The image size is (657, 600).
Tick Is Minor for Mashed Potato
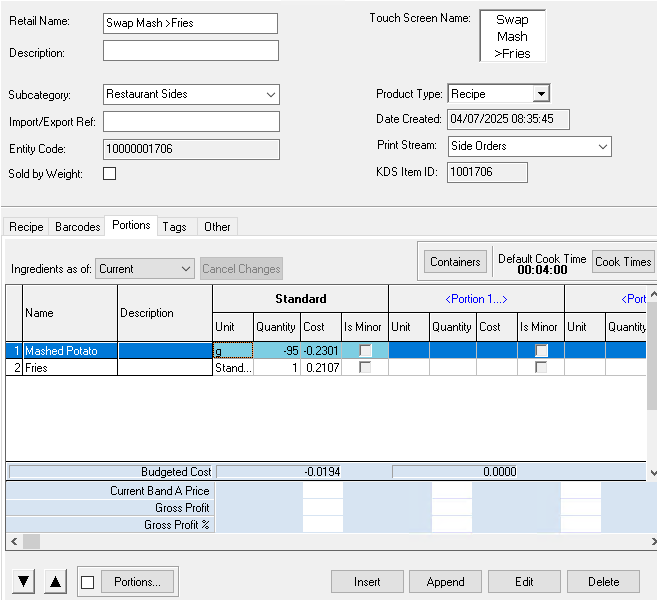(365, 351)
